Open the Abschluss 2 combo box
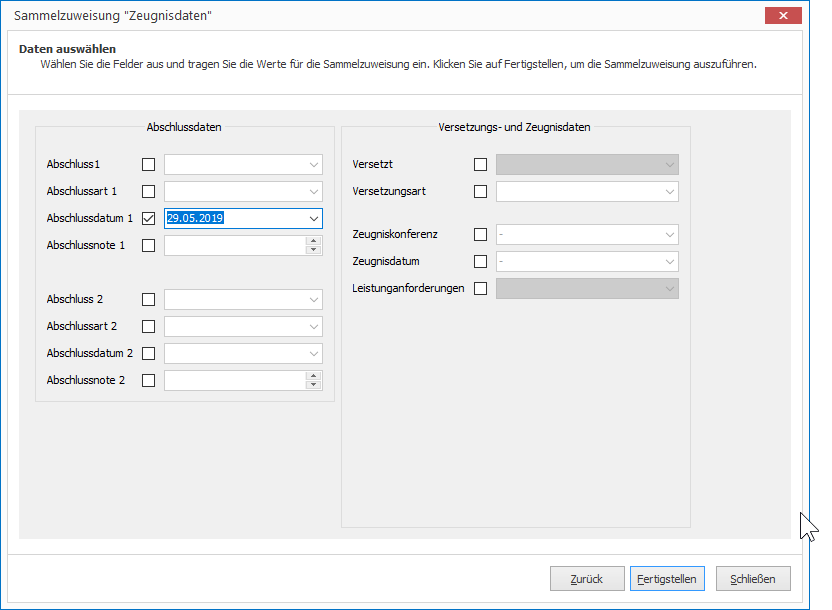 pos(243,300)
